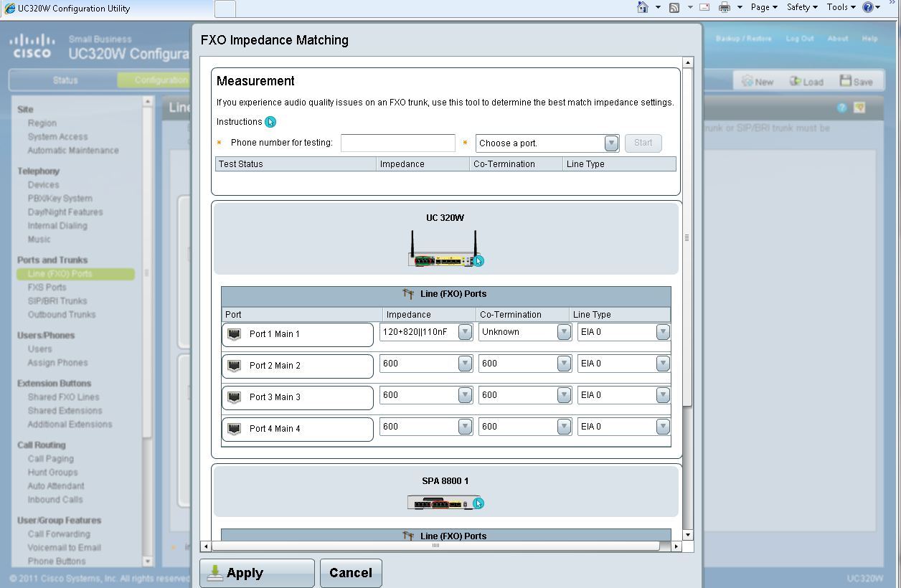This screenshot has width=901, height=588.
Task: Click info icon beside UC 320W device image
Action: [478, 261]
